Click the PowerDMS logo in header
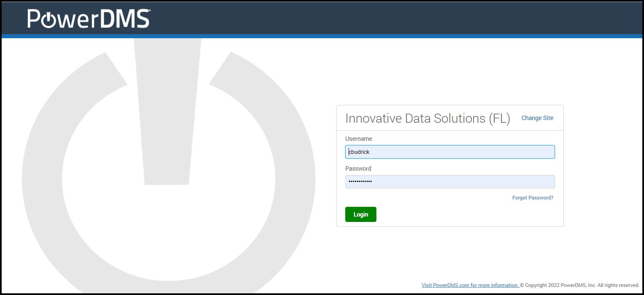The height and width of the screenshot is (295, 644). click(89, 18)
